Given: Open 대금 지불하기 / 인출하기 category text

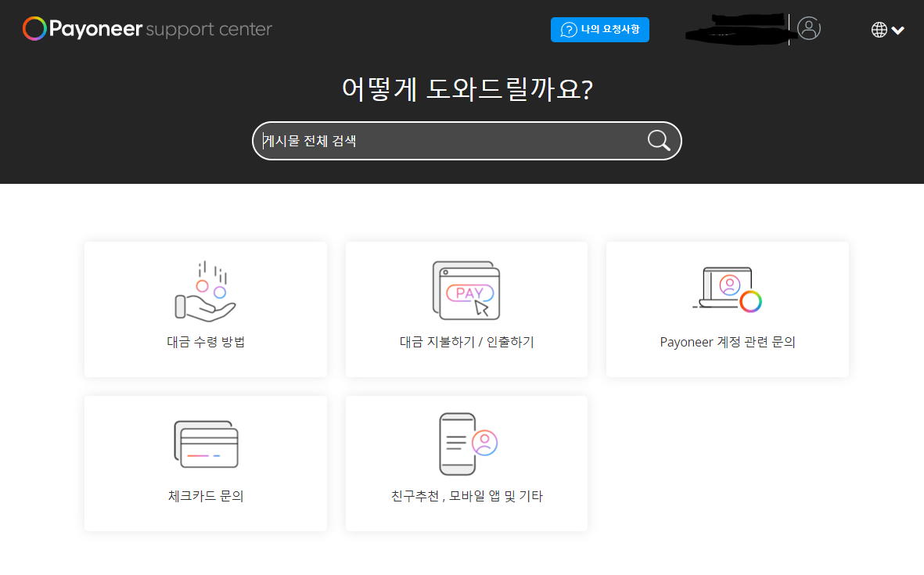Looking at the screenshot, I should coord(467,342).
